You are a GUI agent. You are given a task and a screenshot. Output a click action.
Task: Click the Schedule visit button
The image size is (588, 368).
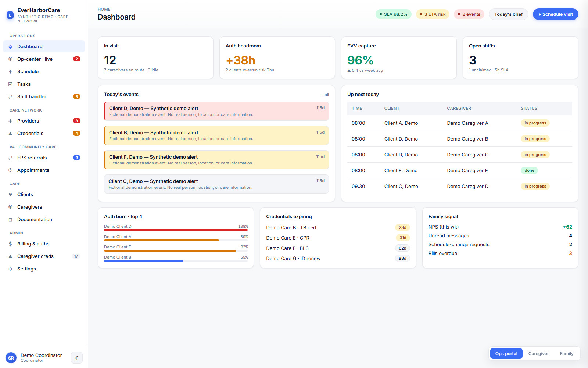point(555,14)
